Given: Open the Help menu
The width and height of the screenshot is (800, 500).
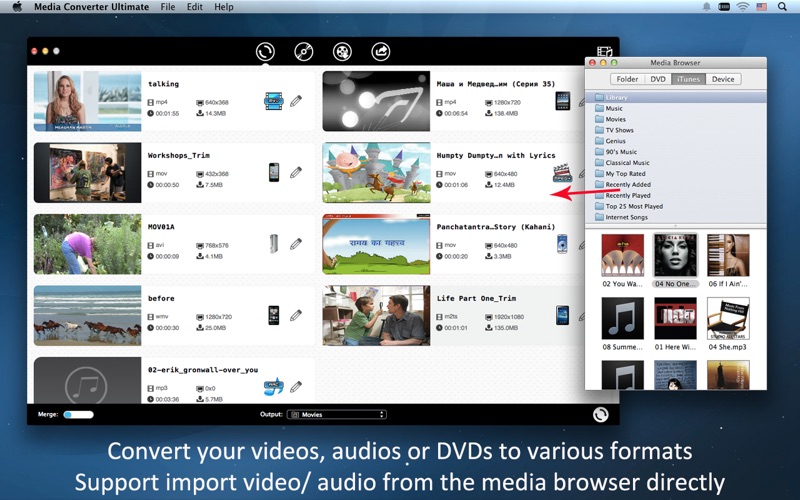Looking at the screenshot, I should [223, 7].
